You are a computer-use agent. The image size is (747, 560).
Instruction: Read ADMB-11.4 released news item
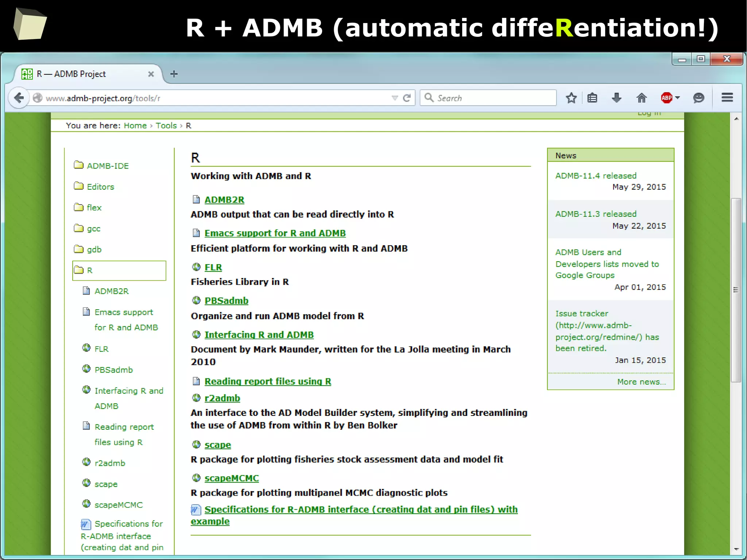pos(596,176)
